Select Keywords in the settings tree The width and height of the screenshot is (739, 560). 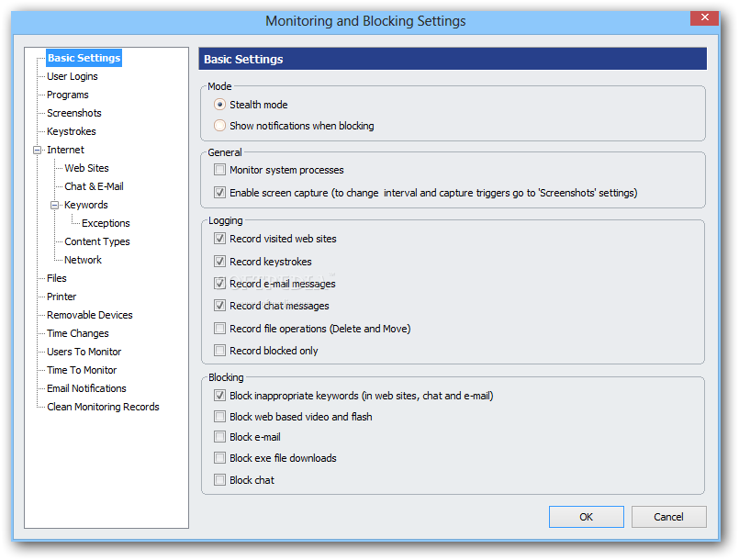pos(85,205)
